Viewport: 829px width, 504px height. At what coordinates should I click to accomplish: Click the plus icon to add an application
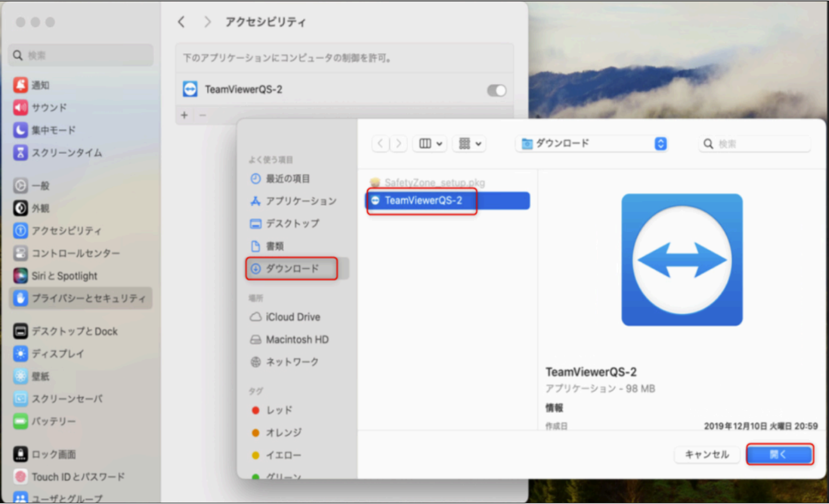(185, 115)
